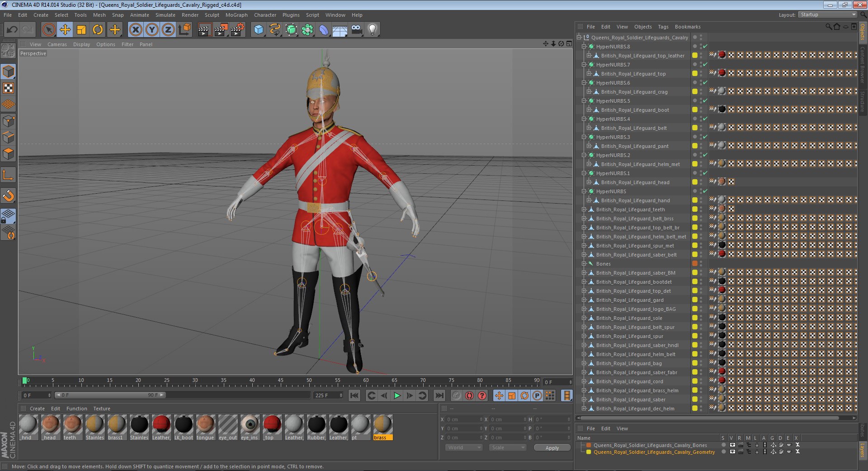Open the Character menu

tap(265, 15)
